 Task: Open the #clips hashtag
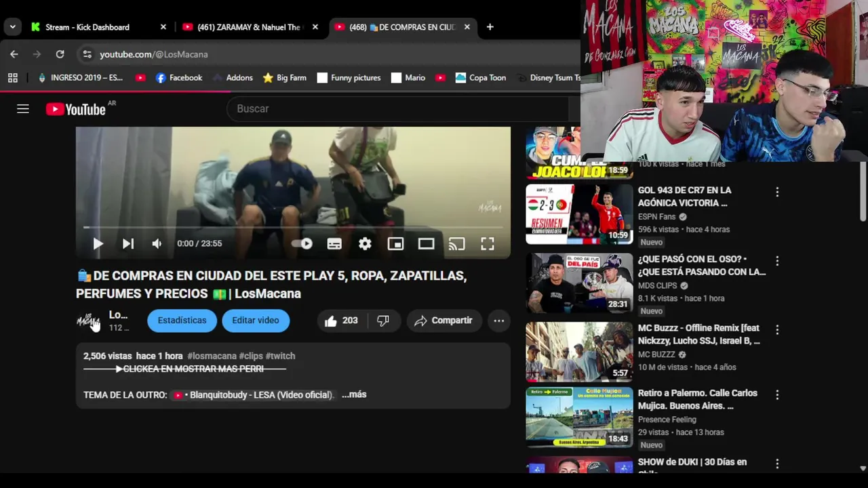click(x=251, y=356)
